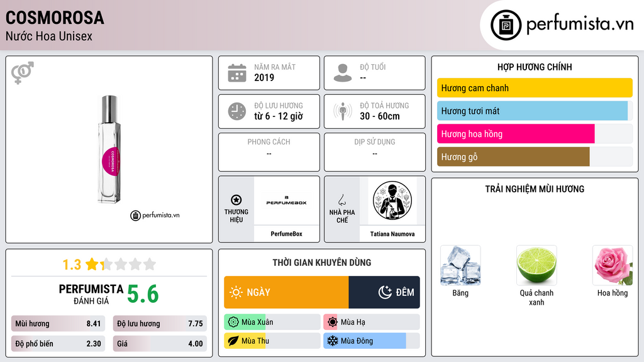Click the perfumista.vn bottle logo icon
The width and height of the screenshot is (644, 362).
[x=506, y=25]
